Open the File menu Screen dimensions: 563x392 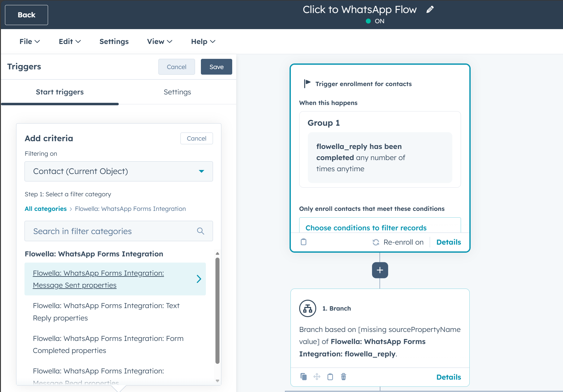tap(29, 41)
